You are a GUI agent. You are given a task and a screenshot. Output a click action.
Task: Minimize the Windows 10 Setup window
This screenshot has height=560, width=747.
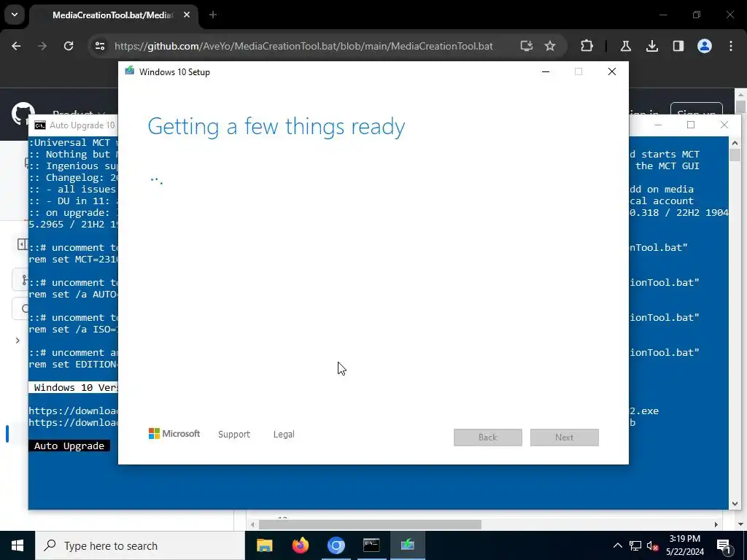coord(546,71)
